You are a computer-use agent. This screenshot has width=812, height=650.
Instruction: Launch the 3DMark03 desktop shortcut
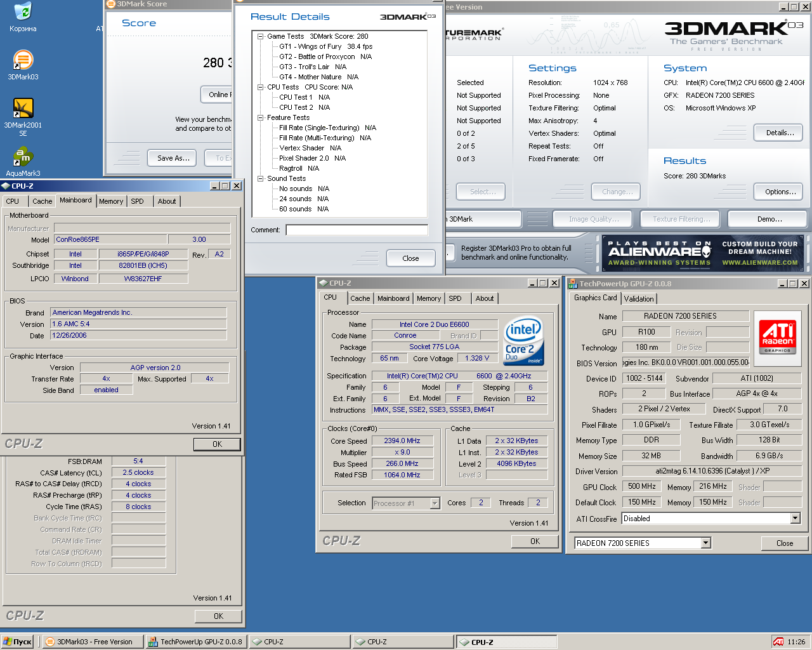tap(23, 65)
